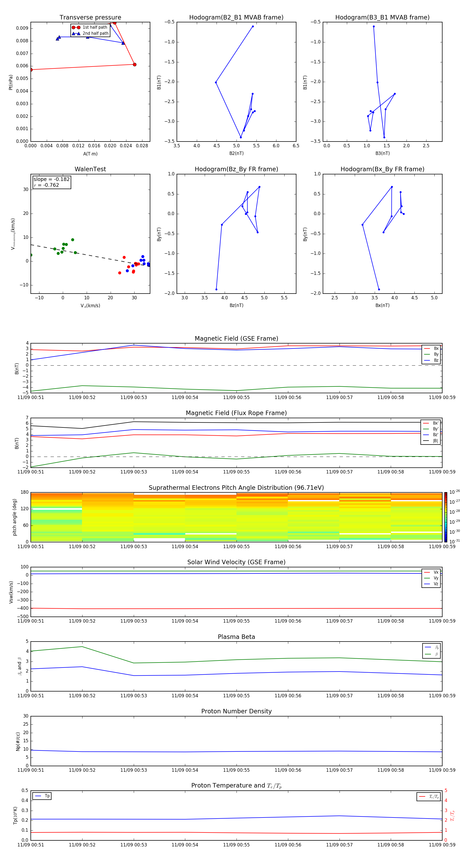473x868 pixels.
Task: Select the '2nd half path' legend entry
Action: click(x=90, y=33)
